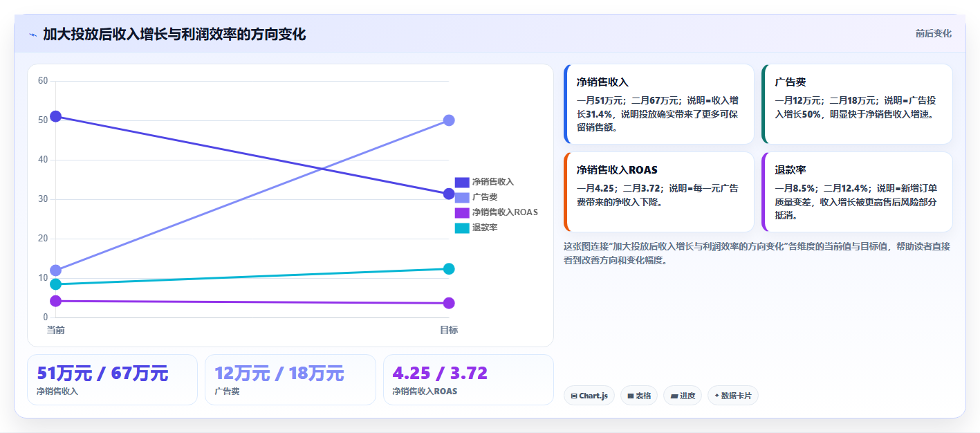Open the 退款率 info card heading
The height and width of the screenshot is (433, 980).
click(x=791, y=169)
